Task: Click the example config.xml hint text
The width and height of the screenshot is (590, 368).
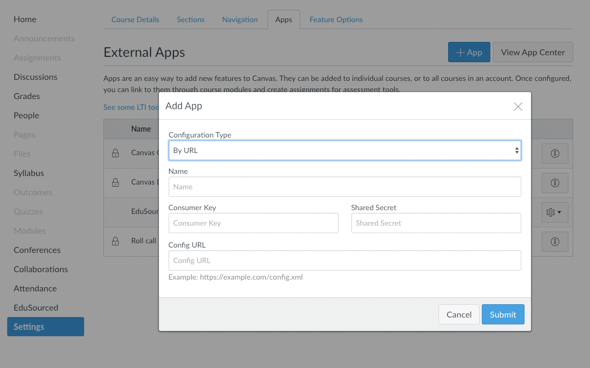Action: coord(236,277)
